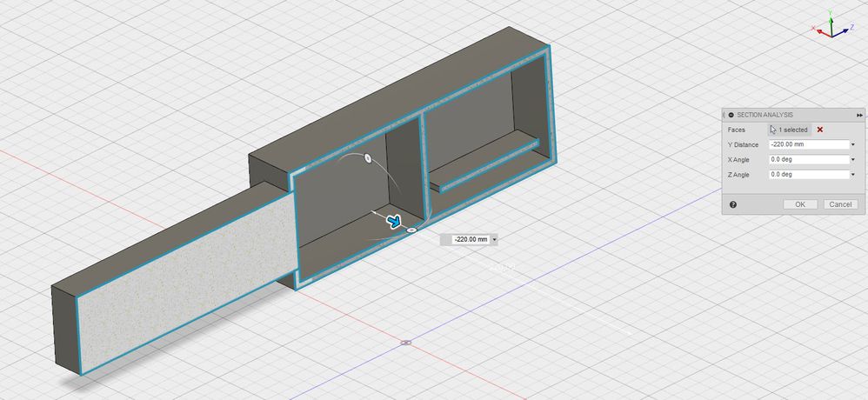This screenshot has width=868, height=400.
Task: Confirm the section analysis with OK
Action: point(800,204)
